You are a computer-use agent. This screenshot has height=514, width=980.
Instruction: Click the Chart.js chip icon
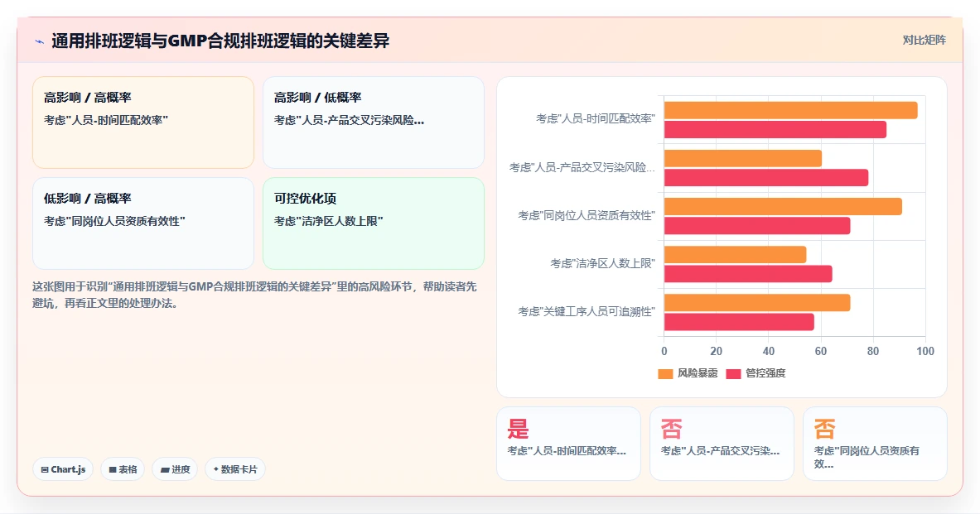pos(45,469)
